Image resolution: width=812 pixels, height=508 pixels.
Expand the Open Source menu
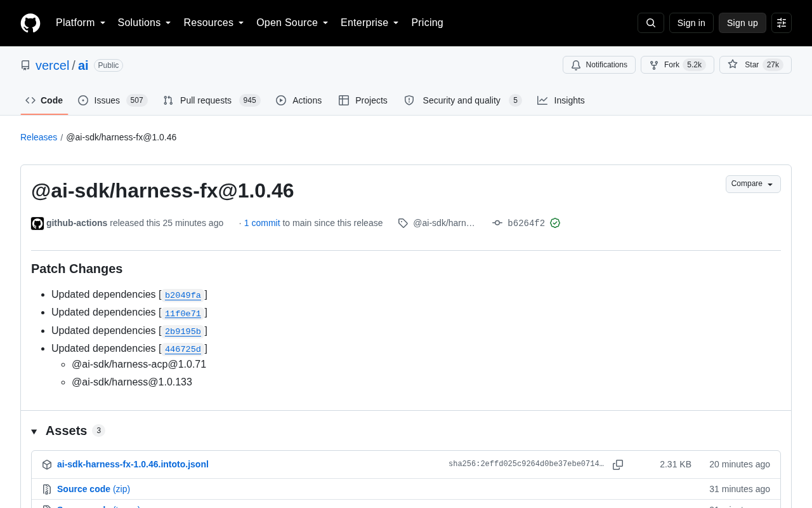point(292,23)
